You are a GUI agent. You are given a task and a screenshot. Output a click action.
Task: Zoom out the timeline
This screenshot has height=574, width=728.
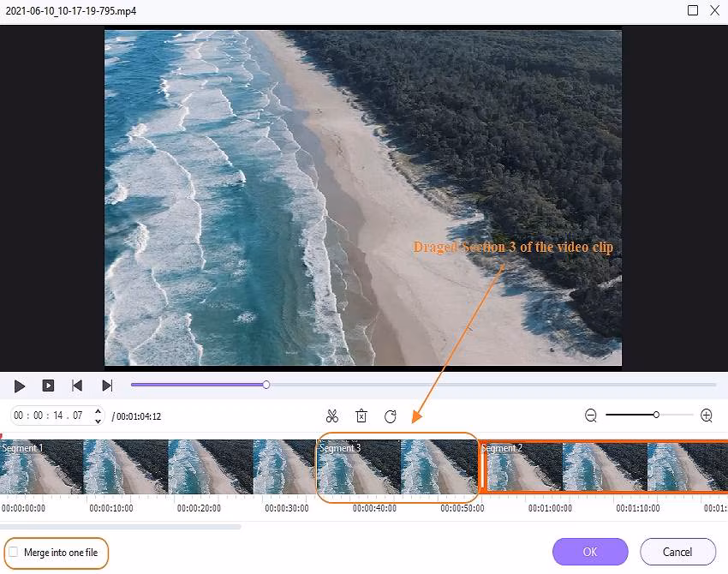[591, 416]
